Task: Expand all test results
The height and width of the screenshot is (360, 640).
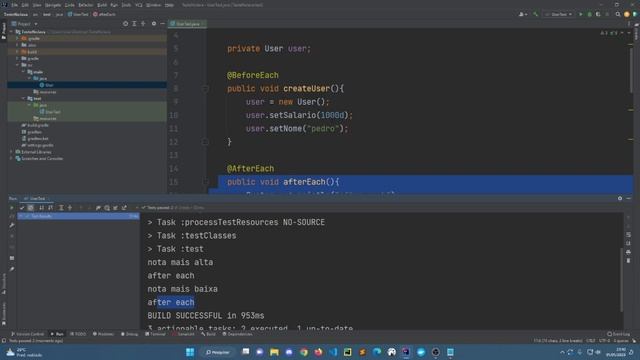Action: coord(61,208)
